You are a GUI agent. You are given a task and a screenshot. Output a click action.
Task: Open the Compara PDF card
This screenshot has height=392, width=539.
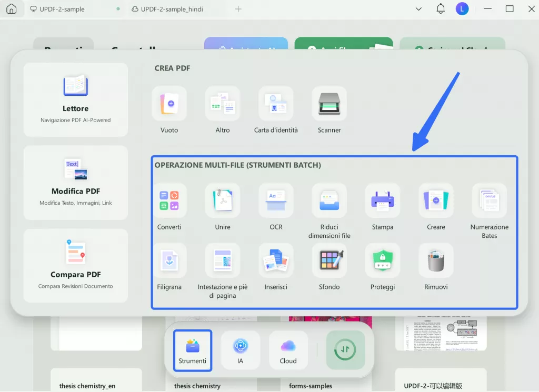click(76, 266)
